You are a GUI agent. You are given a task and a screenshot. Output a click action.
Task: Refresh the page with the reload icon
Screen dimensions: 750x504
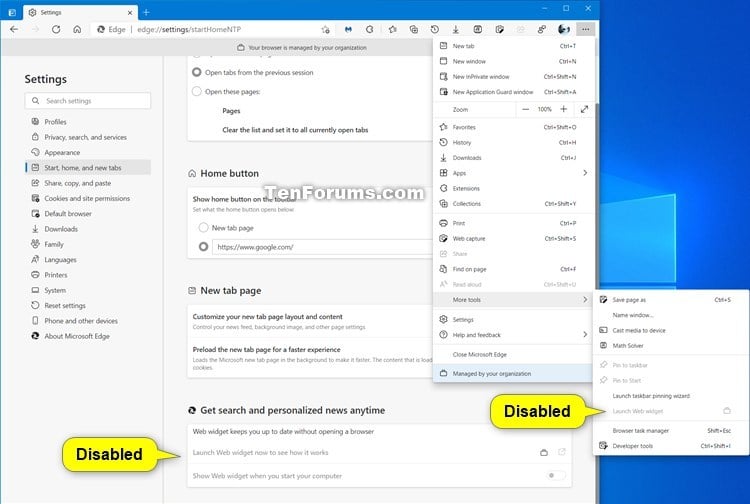click(x=56, y=29)
